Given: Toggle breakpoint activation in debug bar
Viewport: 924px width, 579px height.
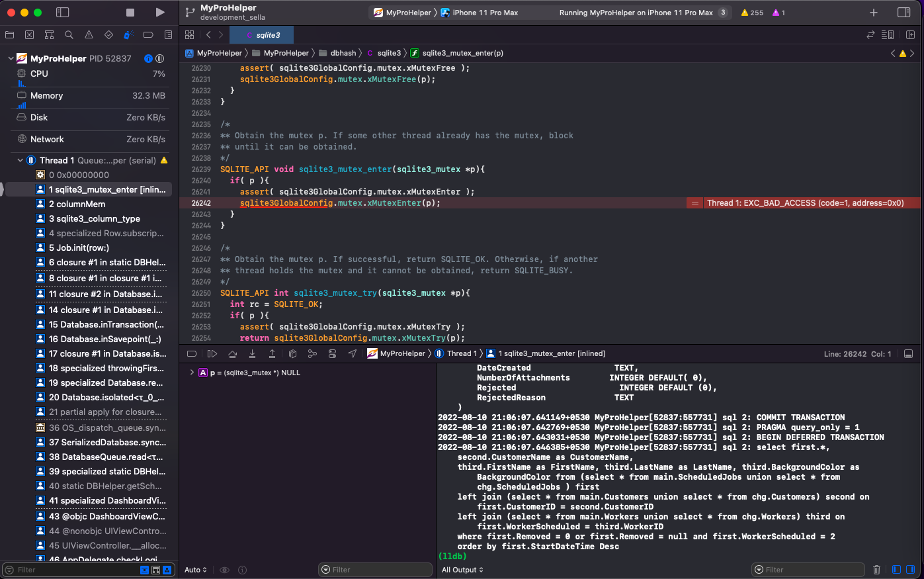Looking at the screenshot, I should pos(192,353).
